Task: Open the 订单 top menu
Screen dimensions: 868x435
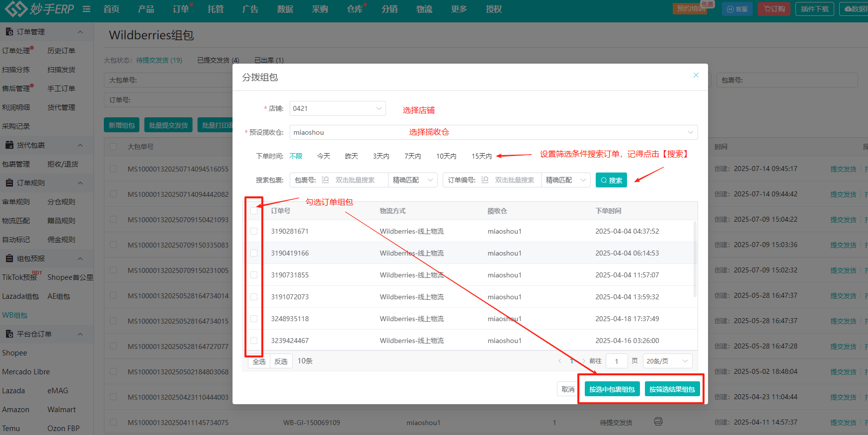Action: [x=181, y=9]
